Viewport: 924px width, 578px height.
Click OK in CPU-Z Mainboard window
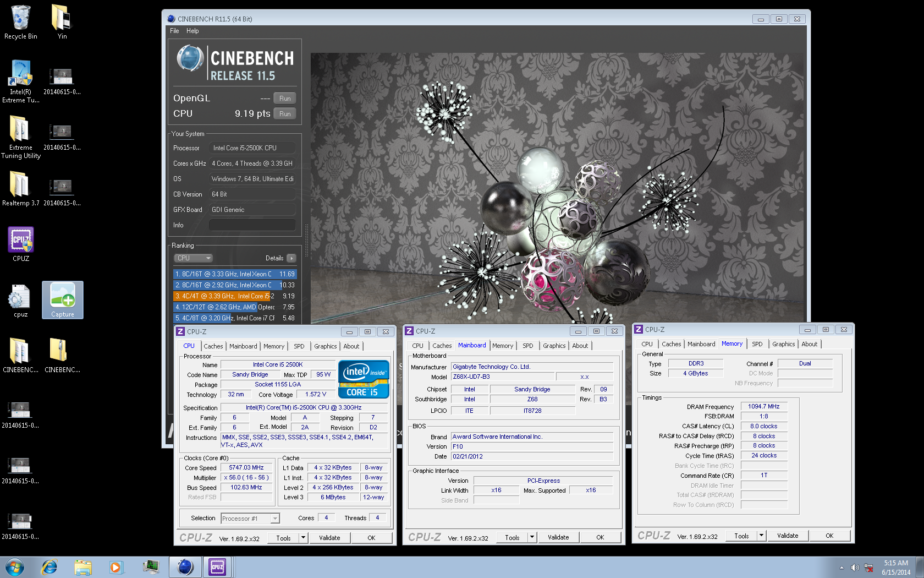600,537
